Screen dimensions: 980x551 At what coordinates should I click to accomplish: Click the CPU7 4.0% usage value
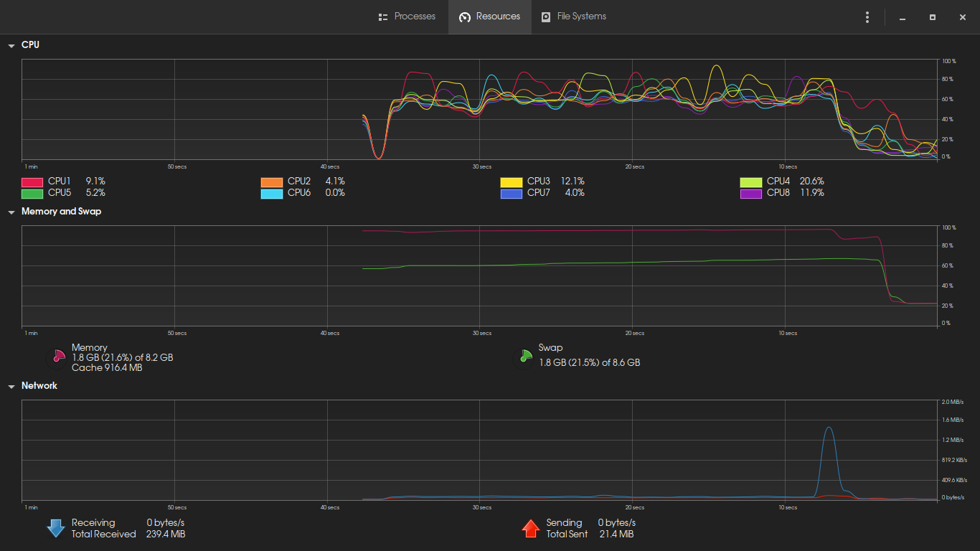(x=575, y=193)
